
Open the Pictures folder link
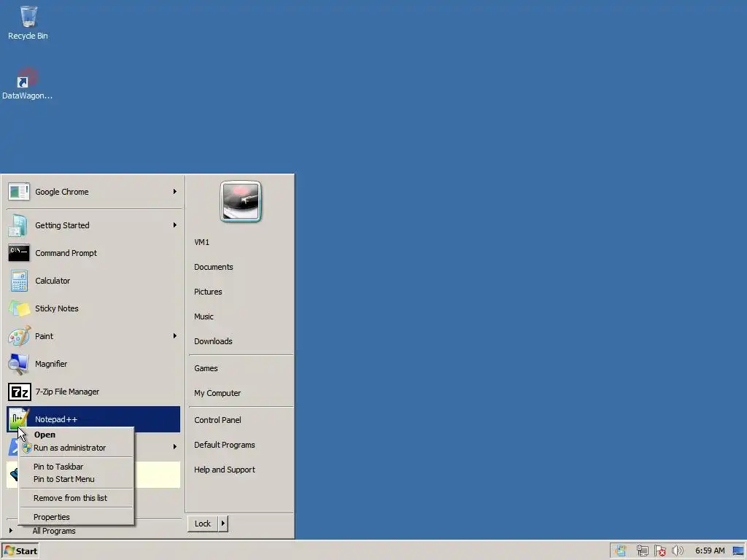208,292
